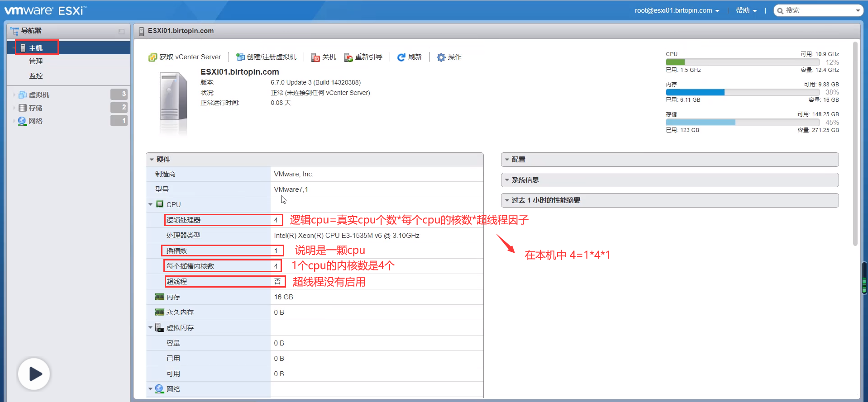
Task: Click the 内存 memory usage bar
Action: (x=743, y=92)
